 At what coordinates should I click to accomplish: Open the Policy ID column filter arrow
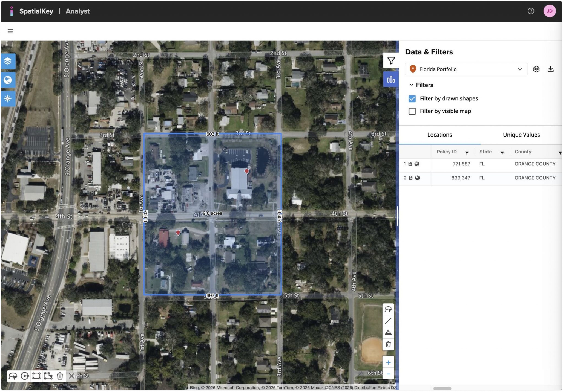[x=467, y=153]
